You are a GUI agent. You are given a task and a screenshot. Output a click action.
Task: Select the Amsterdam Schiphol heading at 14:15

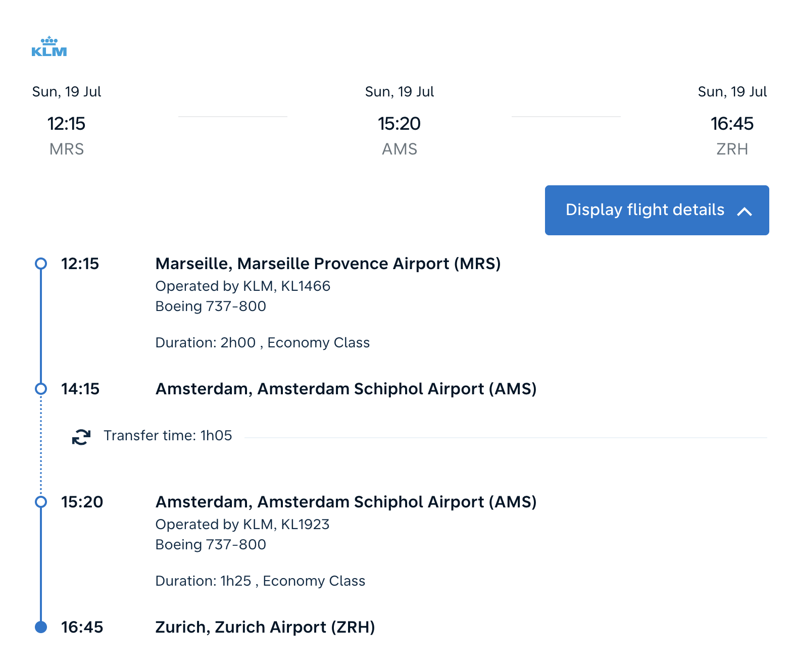point(346,389)
